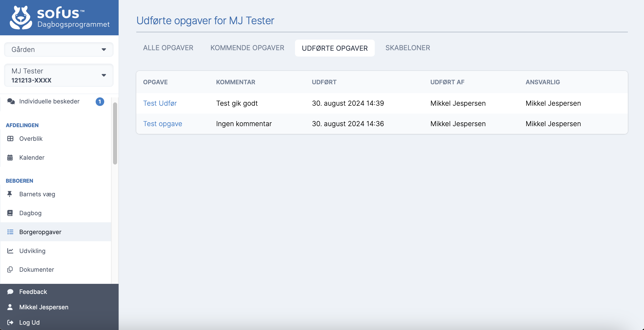This screenshot has height=330, width=644.
Task: Switch to the Alle opgaver tab
Action: pyautogui.click(x=168, y=48)
